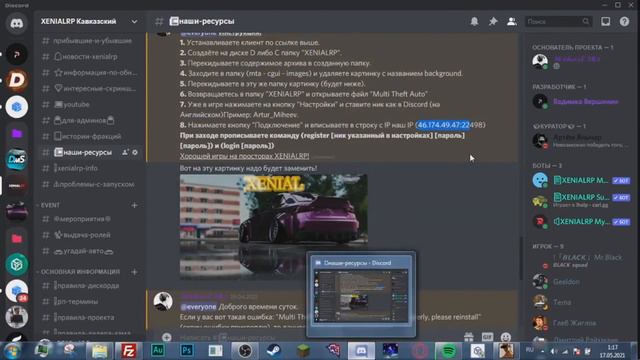Open the GIF picker
This screenshot has height=360, width=640.
tap(487, 337)
